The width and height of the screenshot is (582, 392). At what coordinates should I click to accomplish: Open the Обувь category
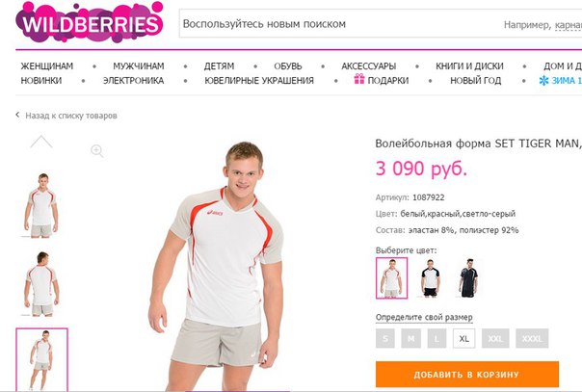288,66
